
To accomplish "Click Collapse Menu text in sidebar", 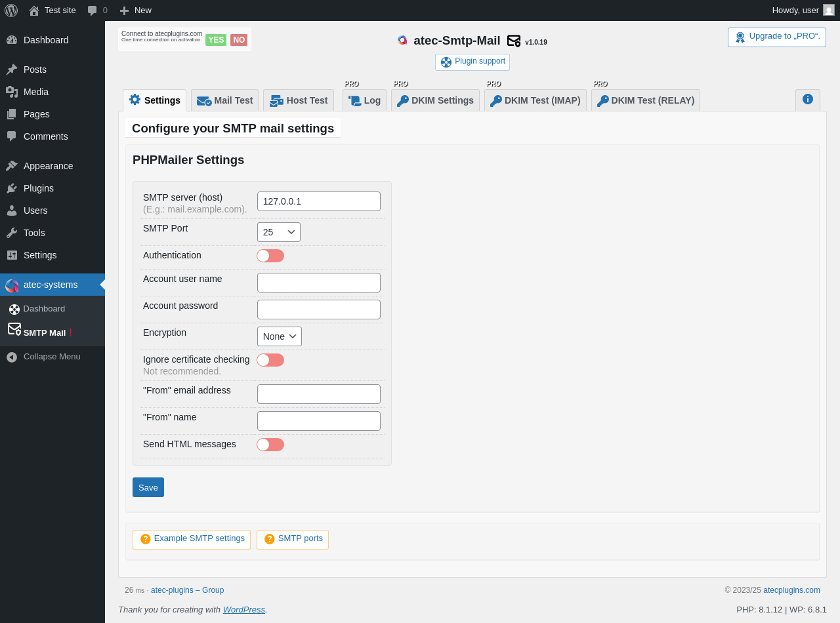I will 52,357.
